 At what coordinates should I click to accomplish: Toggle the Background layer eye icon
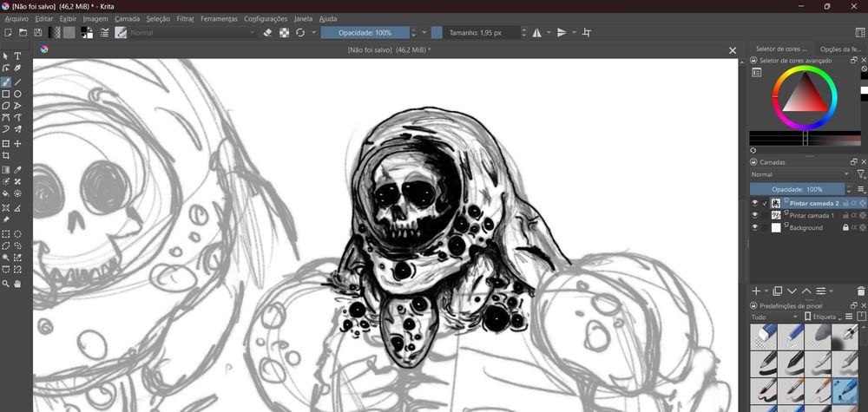click(755, 227)
